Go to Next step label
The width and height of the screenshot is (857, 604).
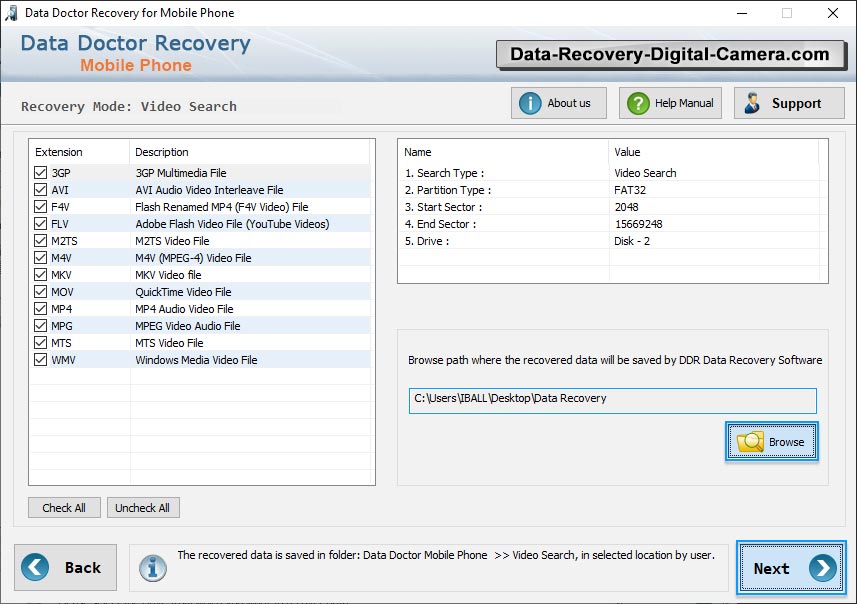point(771,568)
